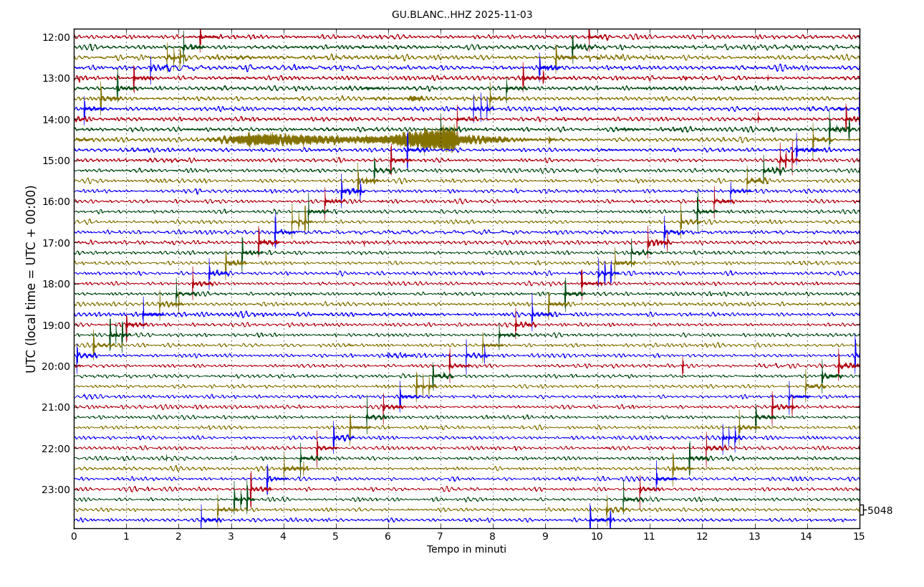Click the scale bar bracket beside 5048
Image resolution: width=924 pixels, height=587 pixels.
(862, 510)
